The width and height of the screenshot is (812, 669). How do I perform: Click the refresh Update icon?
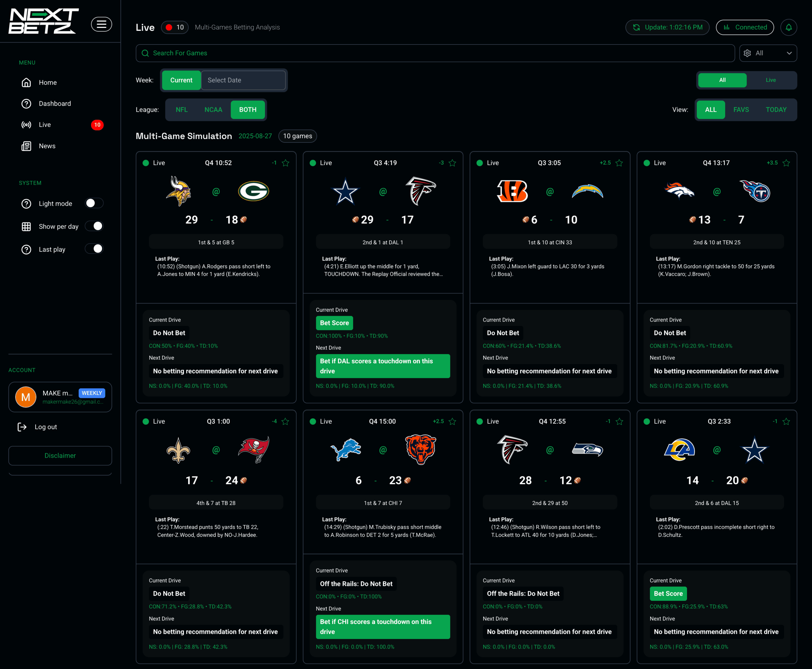(x=636, y=27)
